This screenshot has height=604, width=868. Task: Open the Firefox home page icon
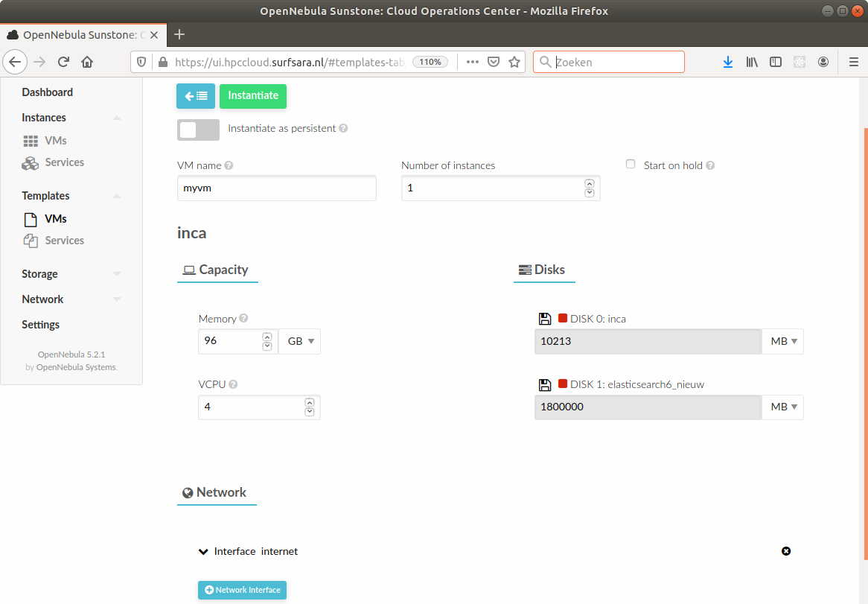point(87,62)
